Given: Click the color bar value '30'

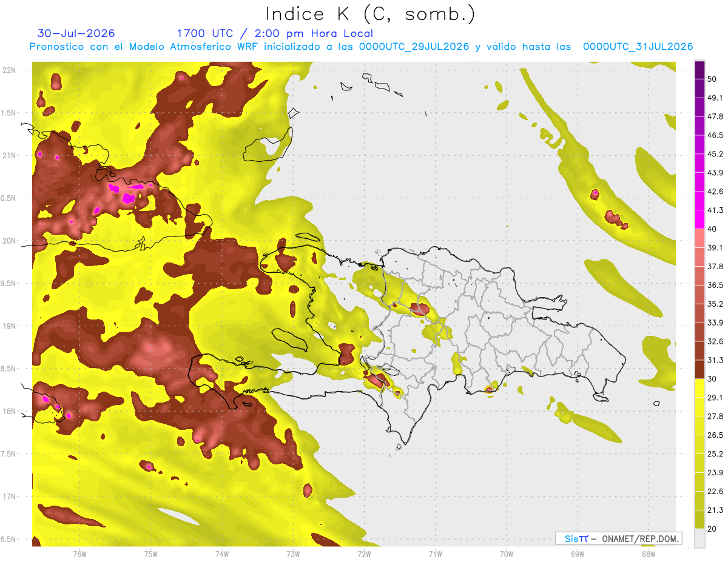Looking at the screenshot, I should point(713,379).
